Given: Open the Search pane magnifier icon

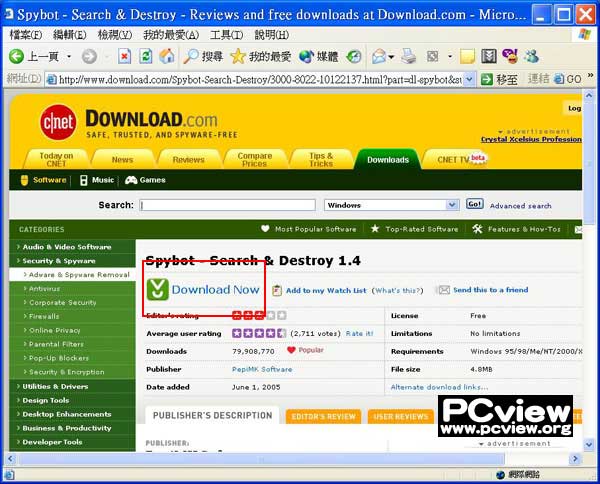Looking at the screenshot, I should coord(191,57).
